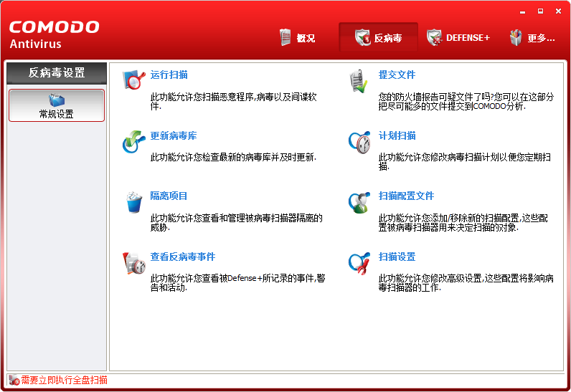The image size is (571, 392).
Task: Open the 更多... tab
Action: coord(532,37)
